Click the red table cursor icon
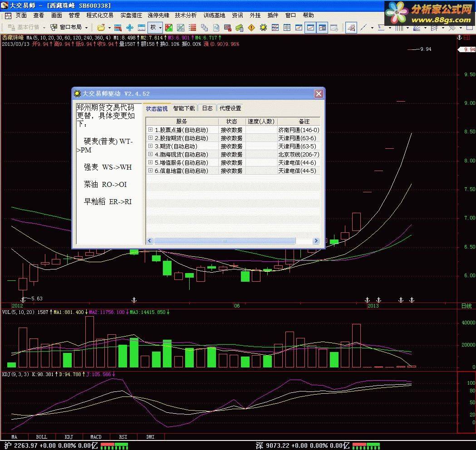 [x=118, y=28]
